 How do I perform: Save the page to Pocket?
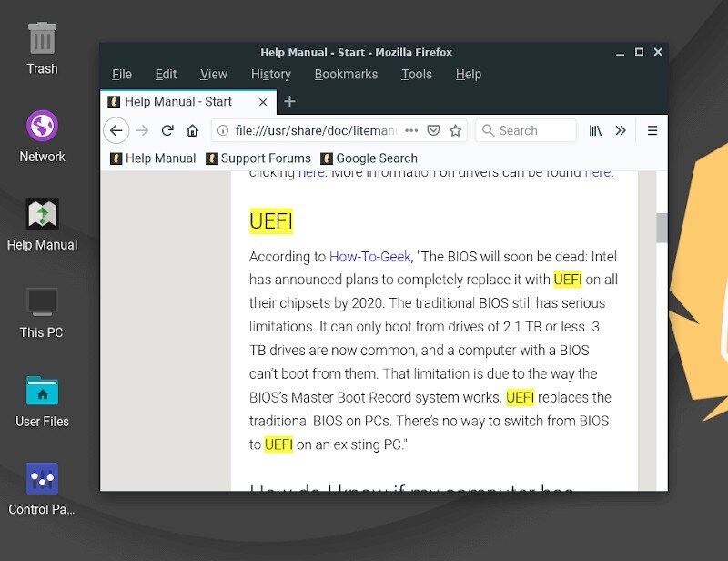click(x=434, y=130)
